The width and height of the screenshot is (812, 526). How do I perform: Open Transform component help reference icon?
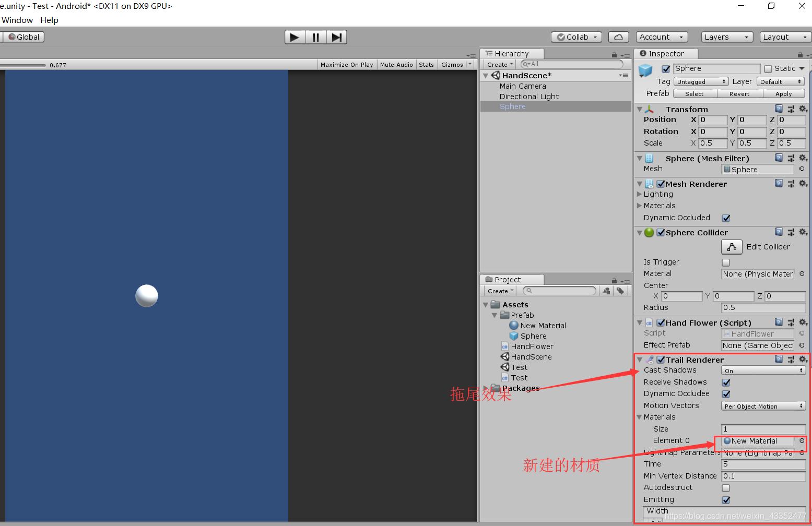[x=779, y=109]
